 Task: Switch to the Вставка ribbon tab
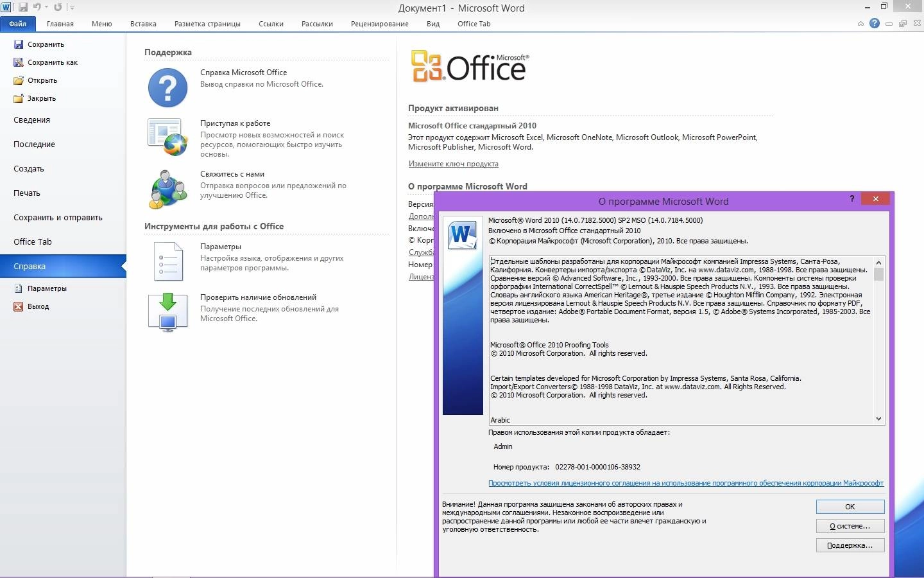point(143,24)
